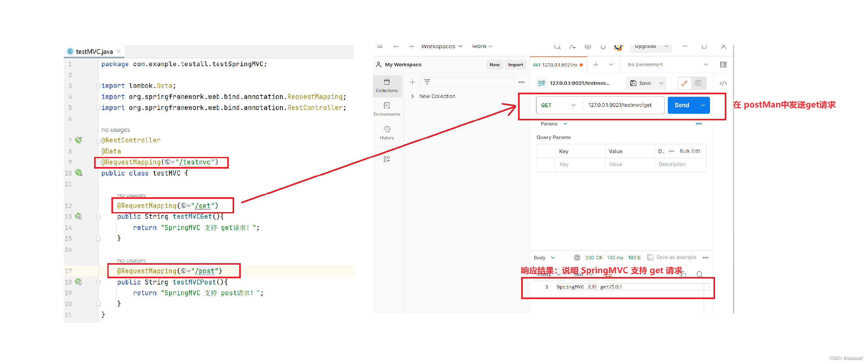The width and height of the screenshot is (868, 363).
Task: Open Postman search magnifier icon
Action: click(557, 47)
